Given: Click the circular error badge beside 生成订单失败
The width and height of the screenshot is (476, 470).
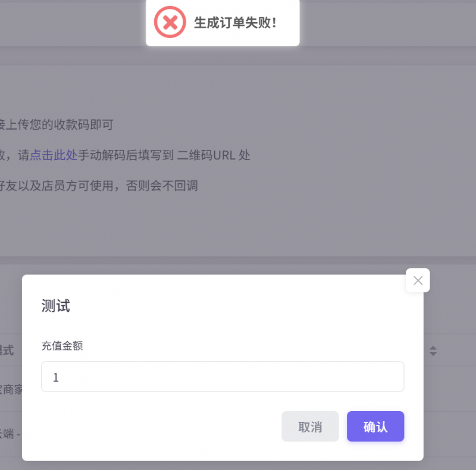Looking at the screenshot, I should (169, 21).
